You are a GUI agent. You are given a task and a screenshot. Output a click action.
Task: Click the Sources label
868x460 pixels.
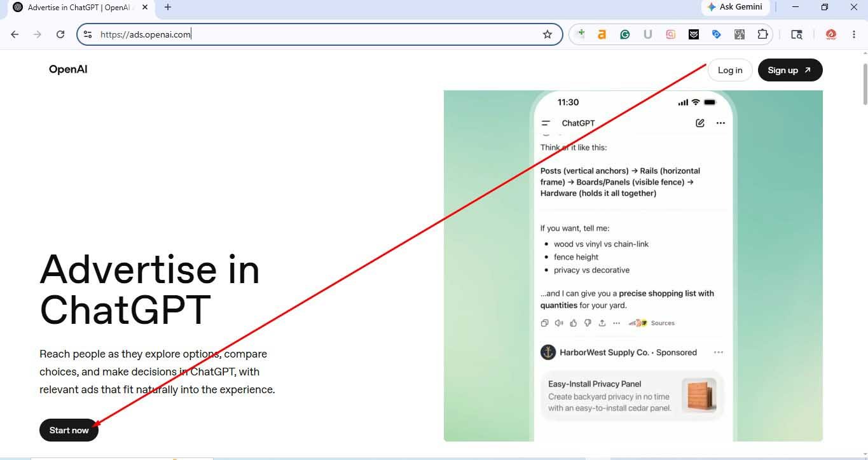tap(663, 323)
